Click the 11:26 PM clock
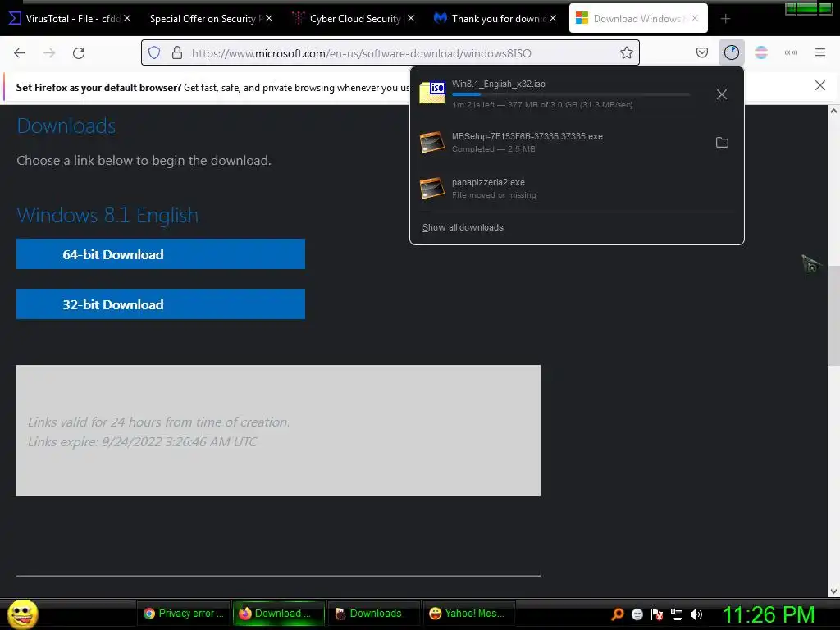Screen dimensions: 840x630 (769, 614)
